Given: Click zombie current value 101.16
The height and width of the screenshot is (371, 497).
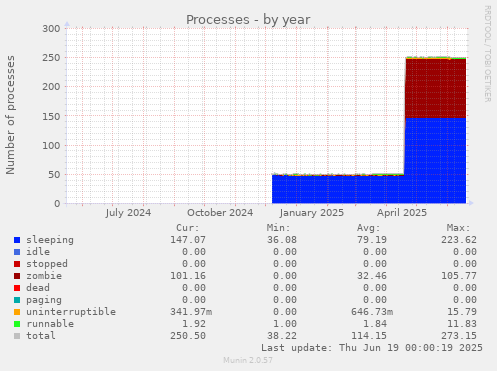Looking at the screenshot, I should (x=188, y=276).
